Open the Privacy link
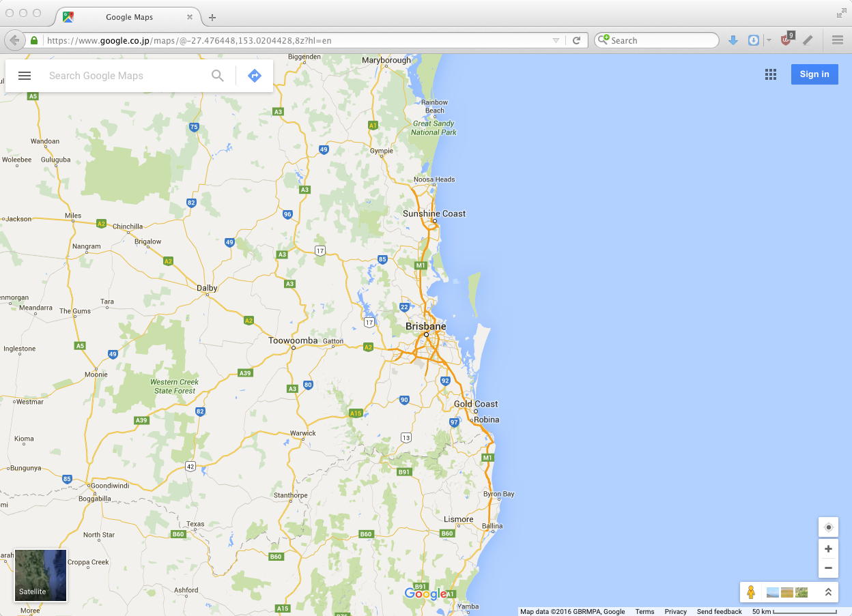Screen dimensions: 852x616 click(675, 612)
